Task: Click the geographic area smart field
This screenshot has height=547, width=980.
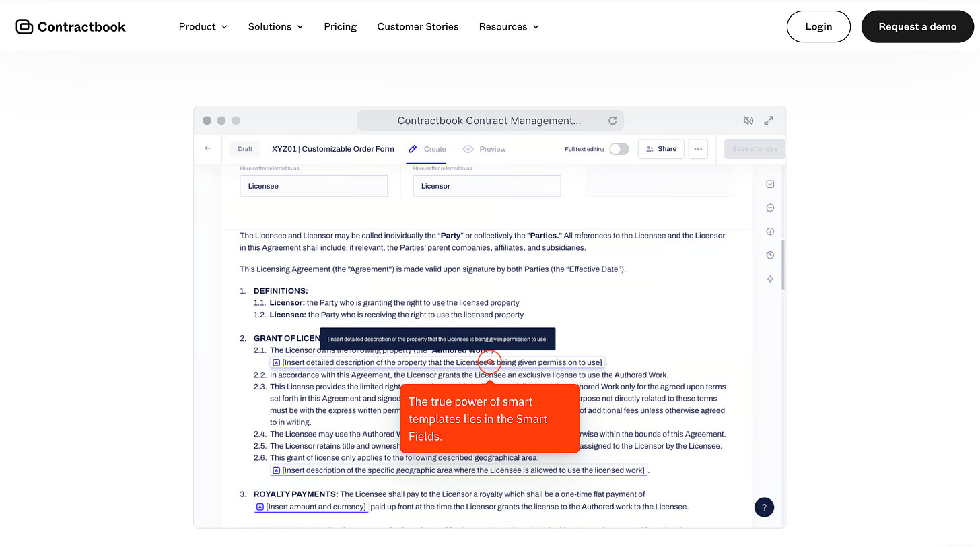Action: [x=458, y=470]
